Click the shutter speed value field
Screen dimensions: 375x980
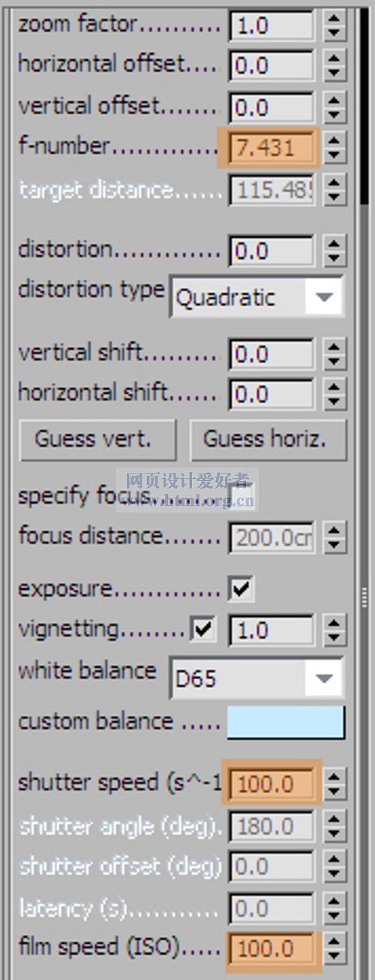coord(272,784)
